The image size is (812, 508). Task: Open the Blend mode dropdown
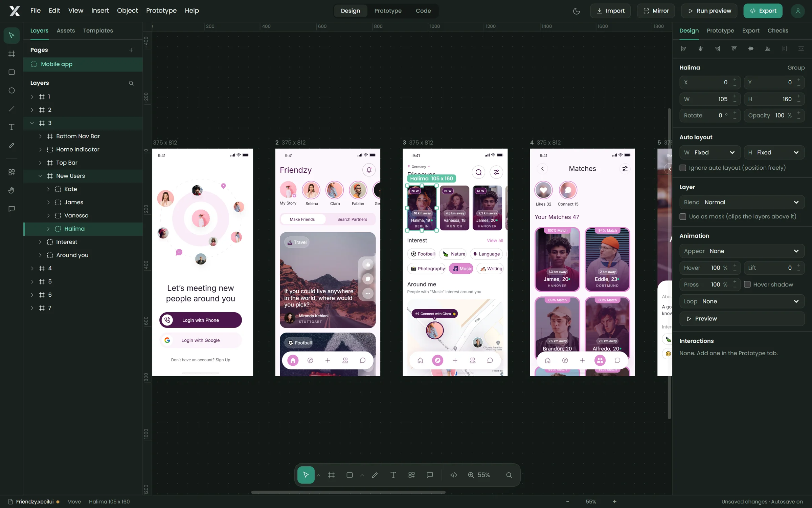(x=742, y=202)
